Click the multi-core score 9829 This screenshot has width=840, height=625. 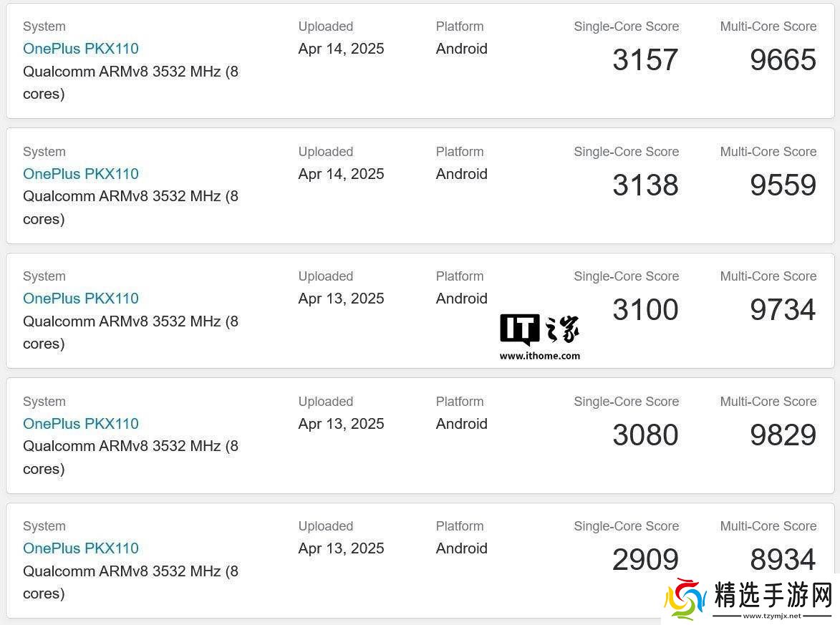click(783, 435)
